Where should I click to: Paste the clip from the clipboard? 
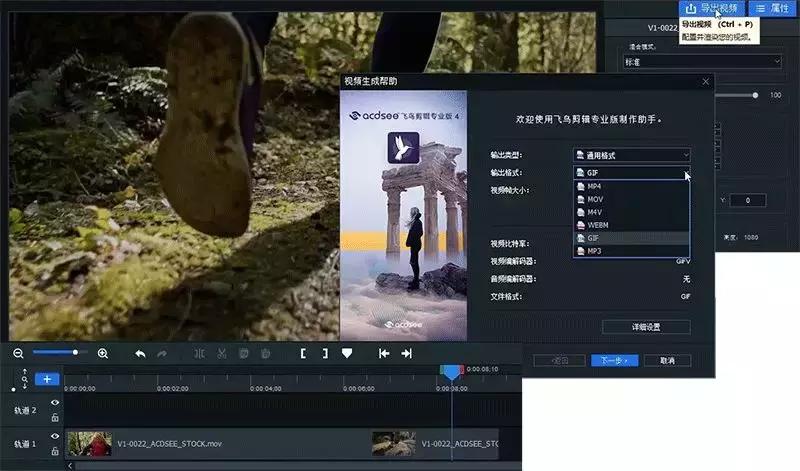click(x=265, y=354)
